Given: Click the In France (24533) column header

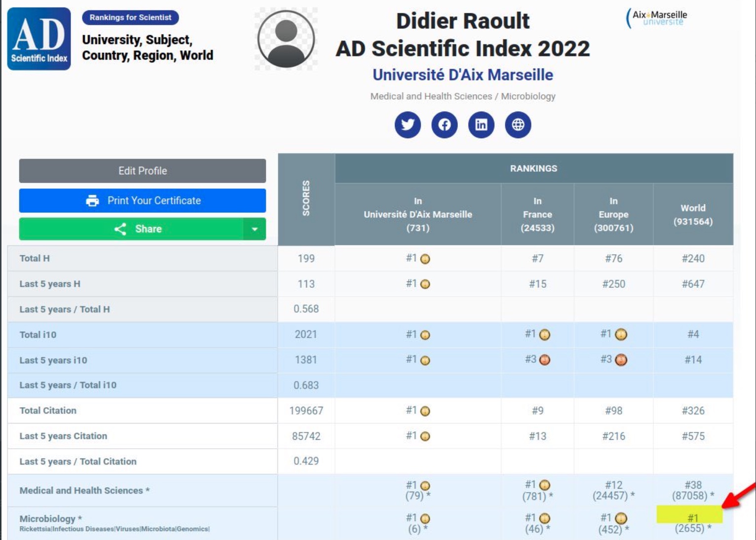Looking at the screenshot, I should (537, 214).
